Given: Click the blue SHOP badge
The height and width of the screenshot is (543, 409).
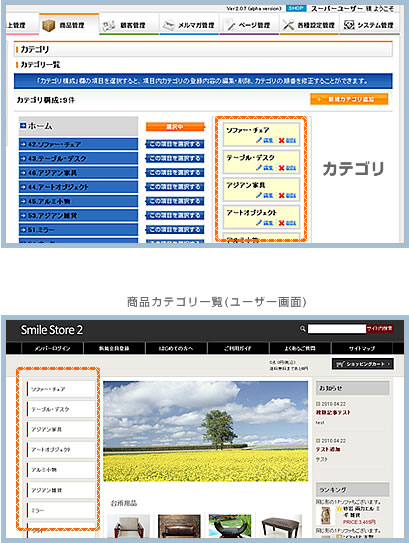Looking at the screenshot, I should [x=296, y=8].
